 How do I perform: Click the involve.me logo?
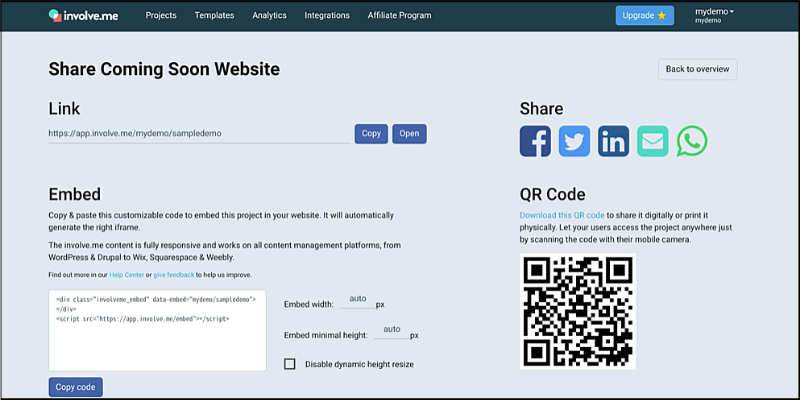(84, 15)
